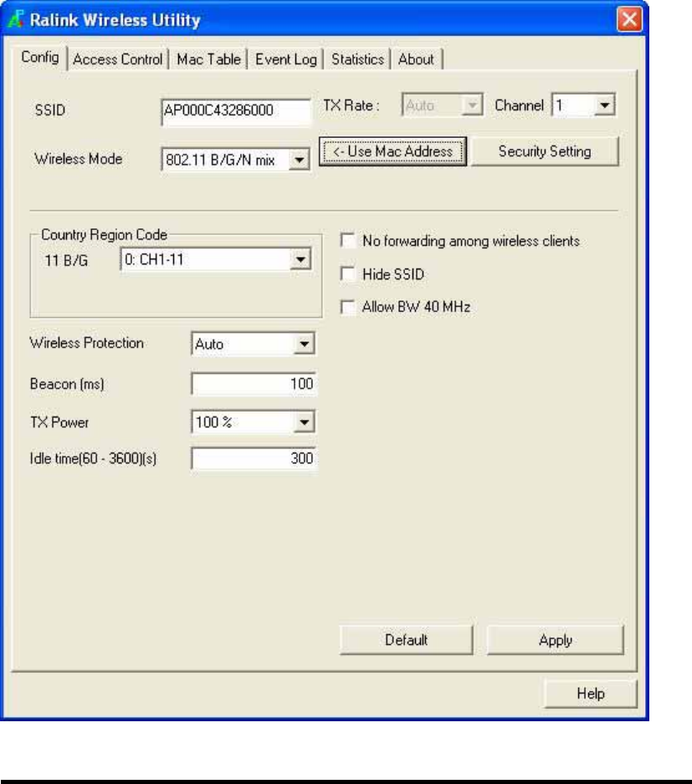Click the SSID label
The image size is (692, 784).
[50, 110]
